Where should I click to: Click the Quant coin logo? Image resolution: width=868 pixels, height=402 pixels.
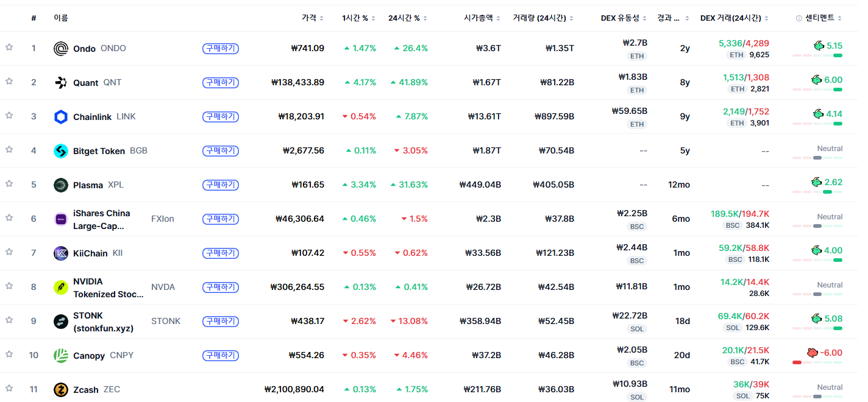tap(61, 83)
